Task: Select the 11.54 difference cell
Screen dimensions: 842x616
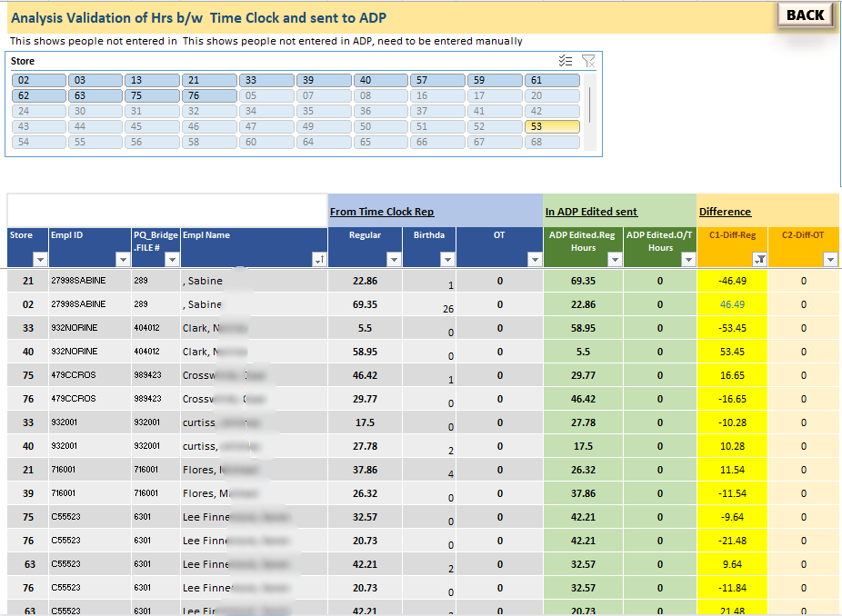Action: (x=733, y=470)
